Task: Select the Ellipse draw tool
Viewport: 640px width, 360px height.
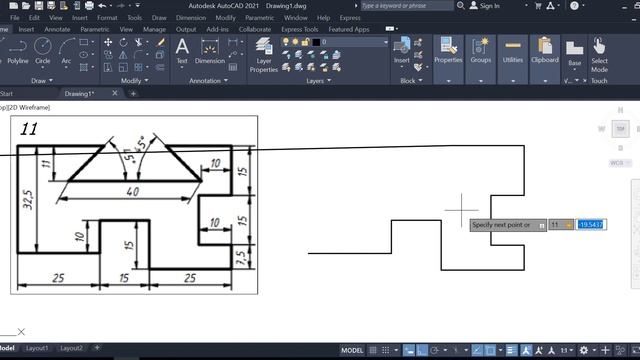Action: pyautogui.click(x=84, y=55)
